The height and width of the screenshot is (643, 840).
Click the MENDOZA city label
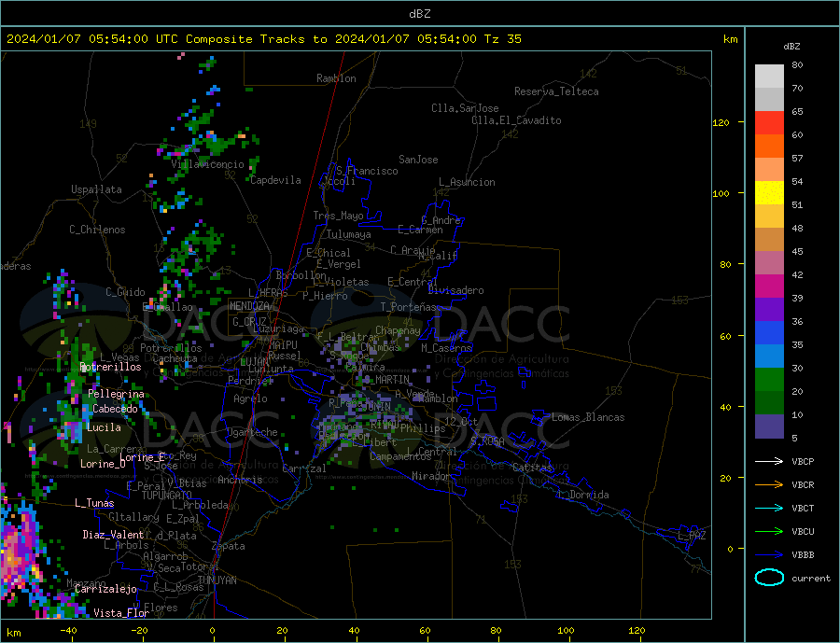click(x=249, y=306)
